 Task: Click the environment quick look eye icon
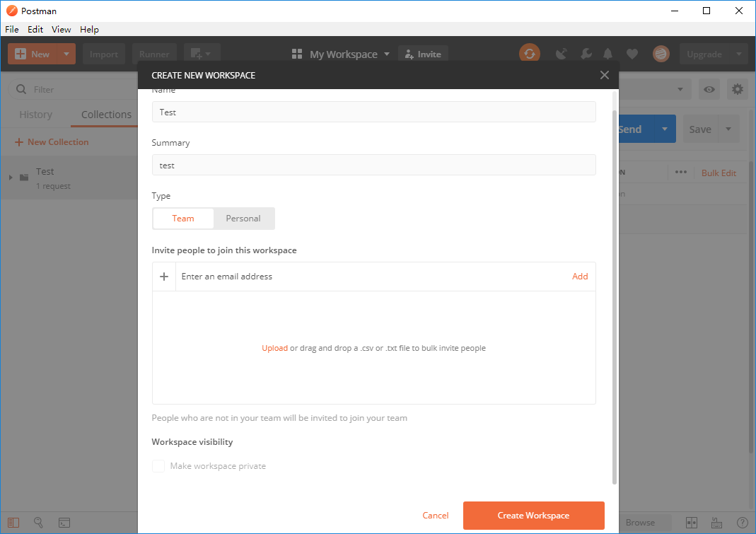tap(709, 89)
